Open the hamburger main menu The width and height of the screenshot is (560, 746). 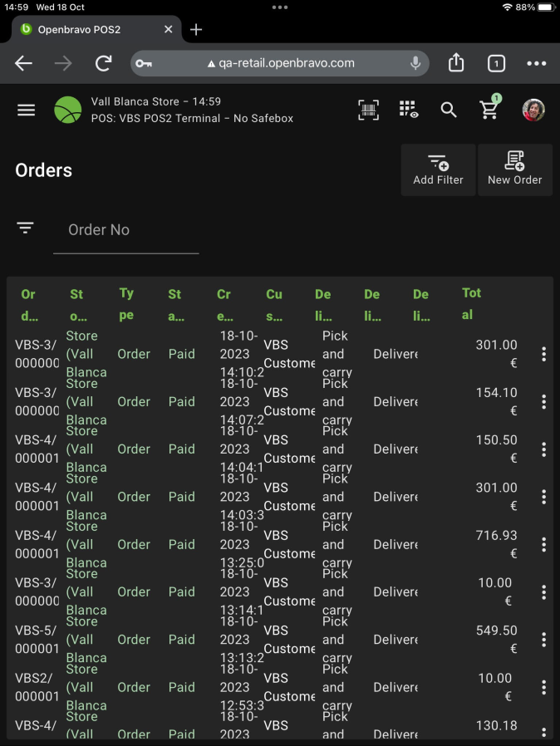click(27, 110)
